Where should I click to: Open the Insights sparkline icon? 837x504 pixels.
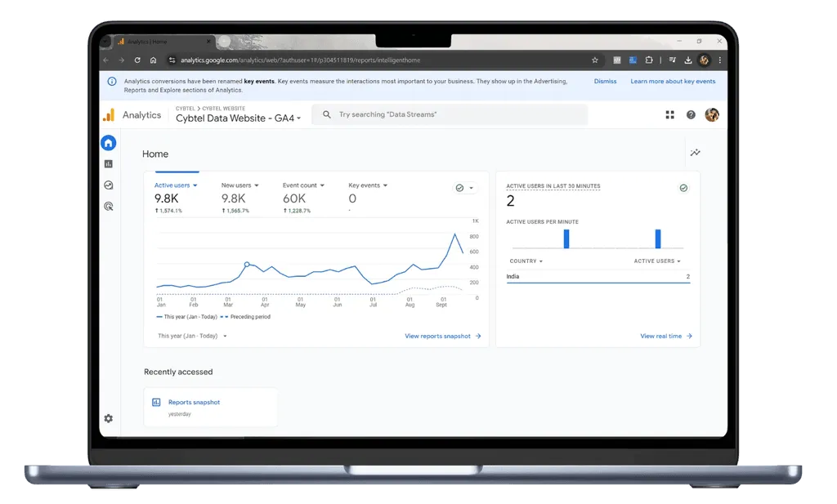pos(695,153)
